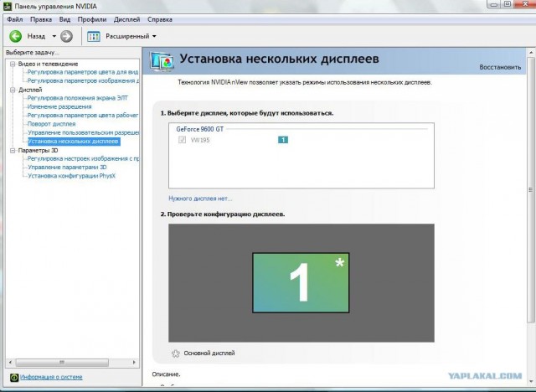Select Регулировка параметров изображения для видео
Viewport: 536px width, 392px height.
click(x=83, y=80)
